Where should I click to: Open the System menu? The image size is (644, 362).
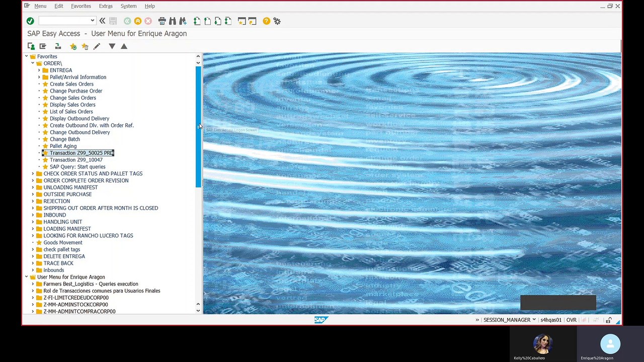128,6
